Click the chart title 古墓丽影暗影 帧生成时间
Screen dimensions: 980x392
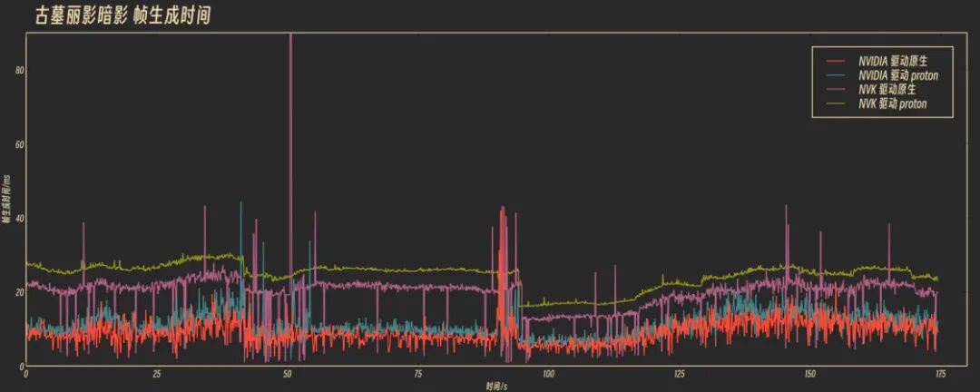(x=123, y=15)
